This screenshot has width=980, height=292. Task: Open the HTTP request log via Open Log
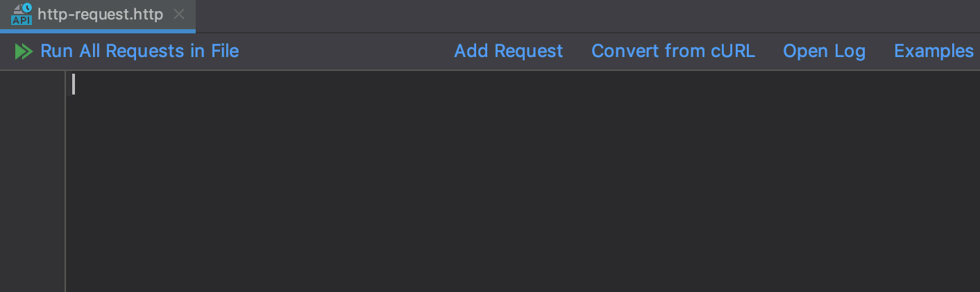click(824, 51)
